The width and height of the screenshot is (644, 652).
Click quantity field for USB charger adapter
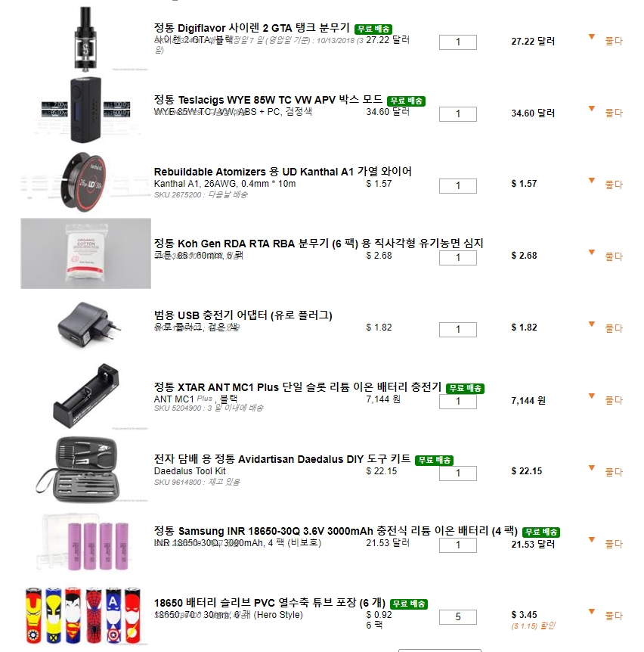458,329
